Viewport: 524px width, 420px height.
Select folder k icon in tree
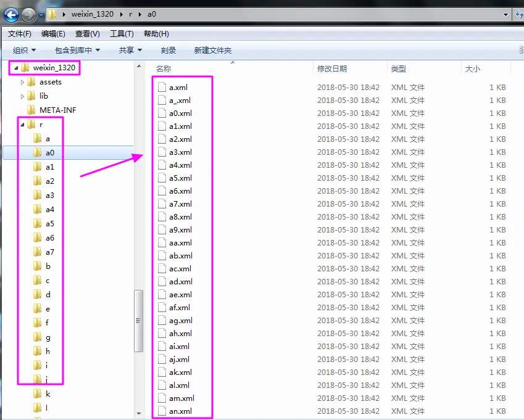[38, 394]
